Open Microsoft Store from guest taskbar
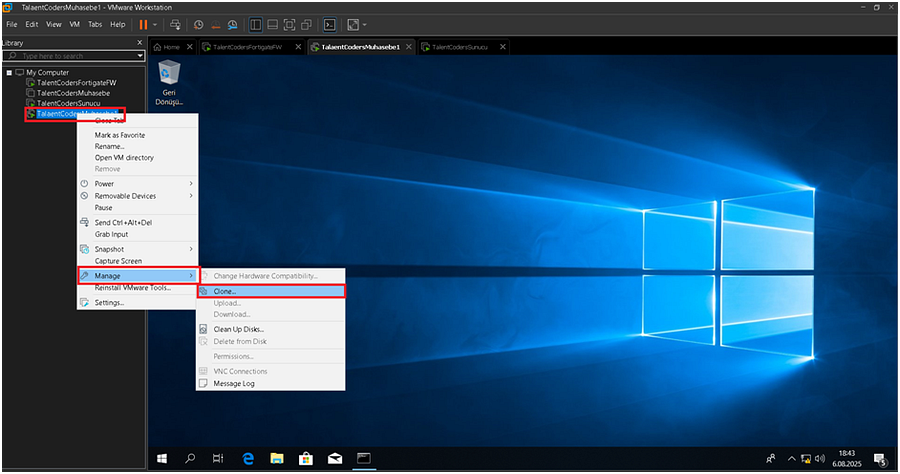This screenshot has height=474, width=900. (x=306, y=459)
